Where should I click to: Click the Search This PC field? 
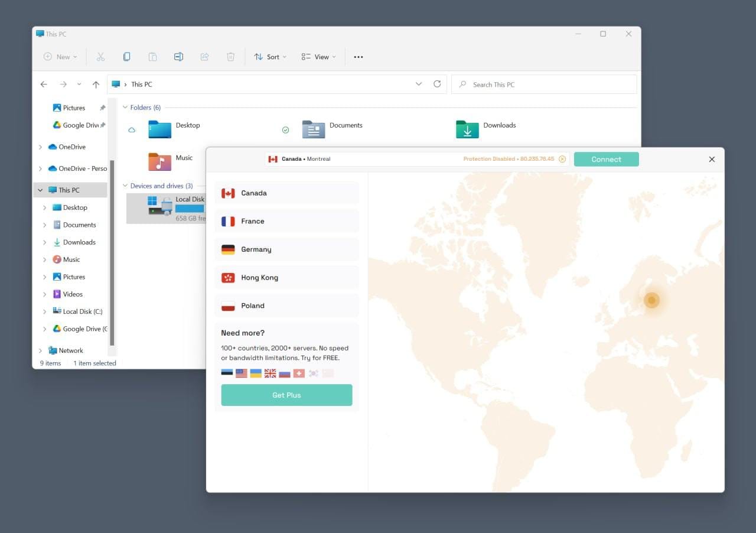[544, 84]
